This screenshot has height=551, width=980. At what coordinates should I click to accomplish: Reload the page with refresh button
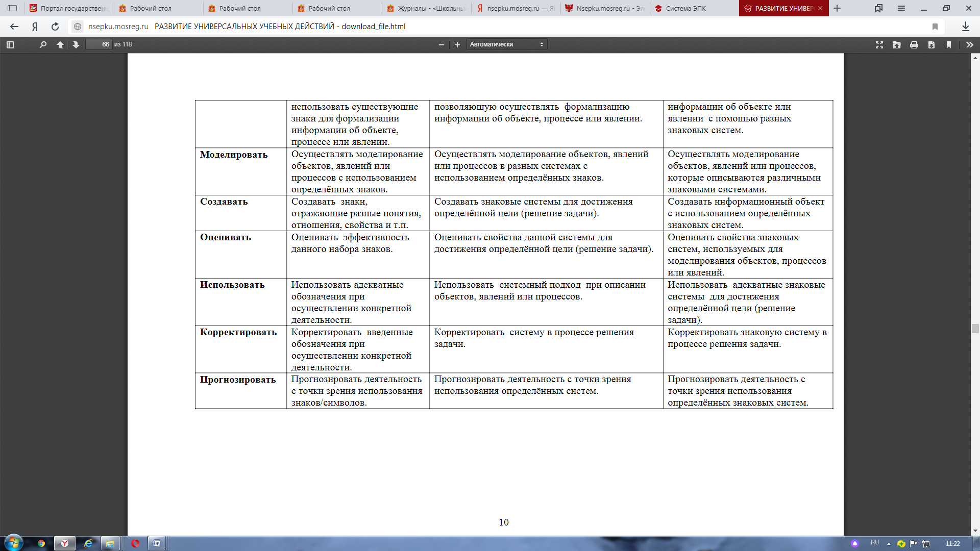click(55, 27)
